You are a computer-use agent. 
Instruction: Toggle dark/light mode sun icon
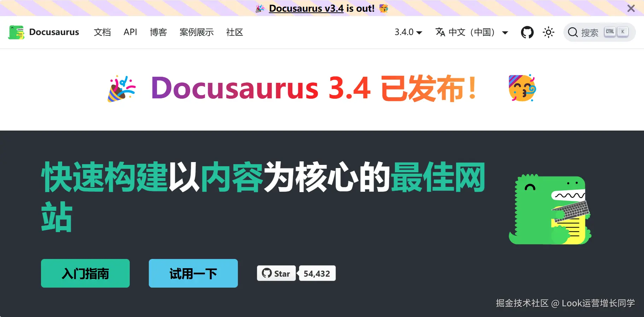pyautogui.click(x=549, y=32)
